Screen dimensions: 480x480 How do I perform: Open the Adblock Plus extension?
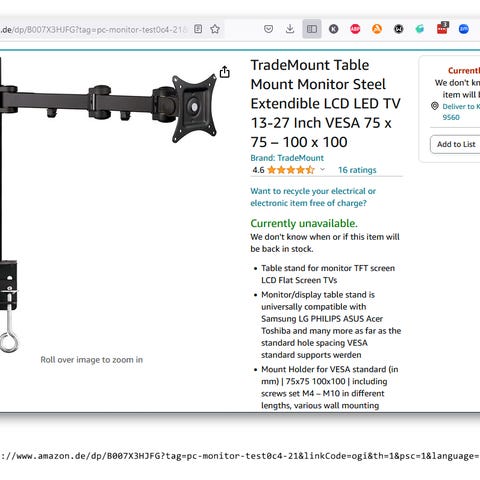tap(355, 29)
